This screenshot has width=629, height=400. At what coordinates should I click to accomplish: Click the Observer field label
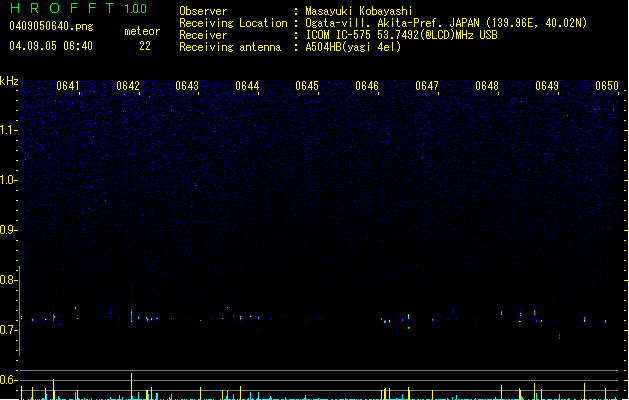203,11
